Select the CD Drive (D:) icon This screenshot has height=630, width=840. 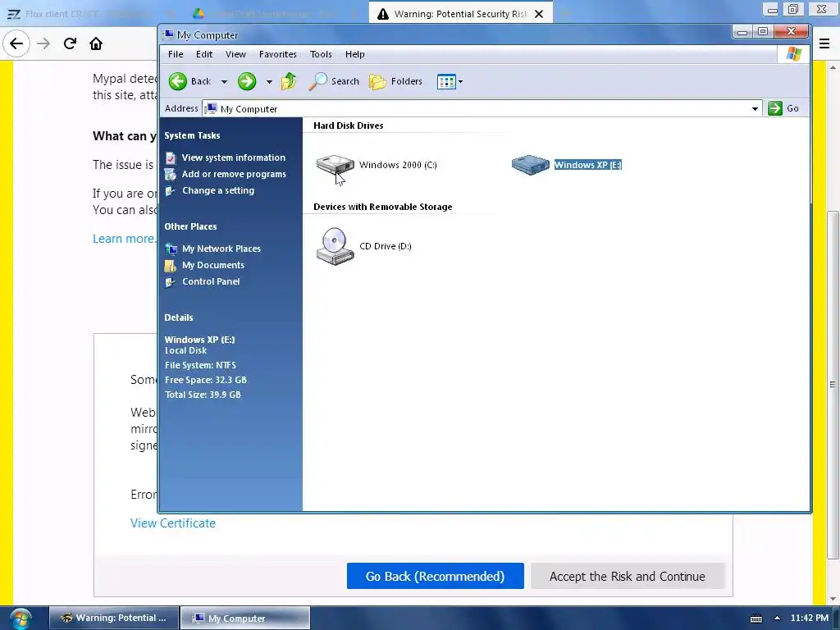coord(335,246)
